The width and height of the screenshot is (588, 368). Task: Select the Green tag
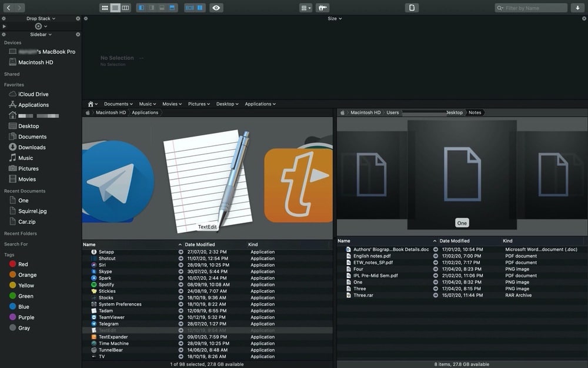(21, 296)
